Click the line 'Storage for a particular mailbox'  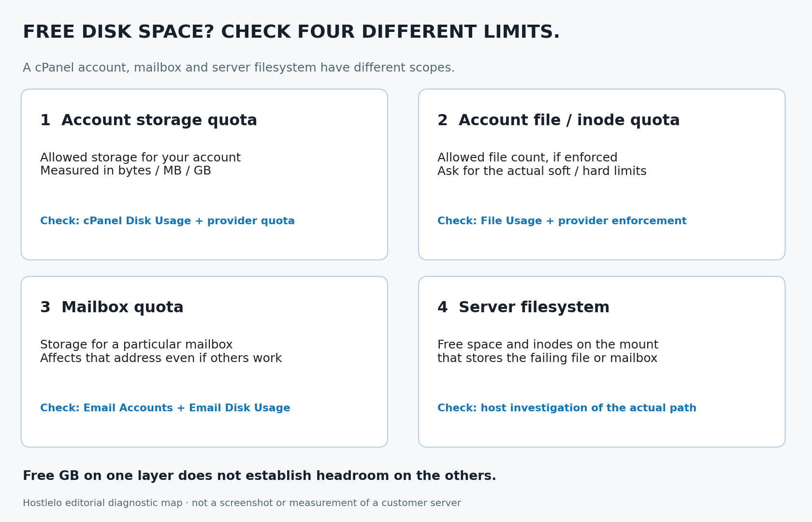[x=136, y=345]
